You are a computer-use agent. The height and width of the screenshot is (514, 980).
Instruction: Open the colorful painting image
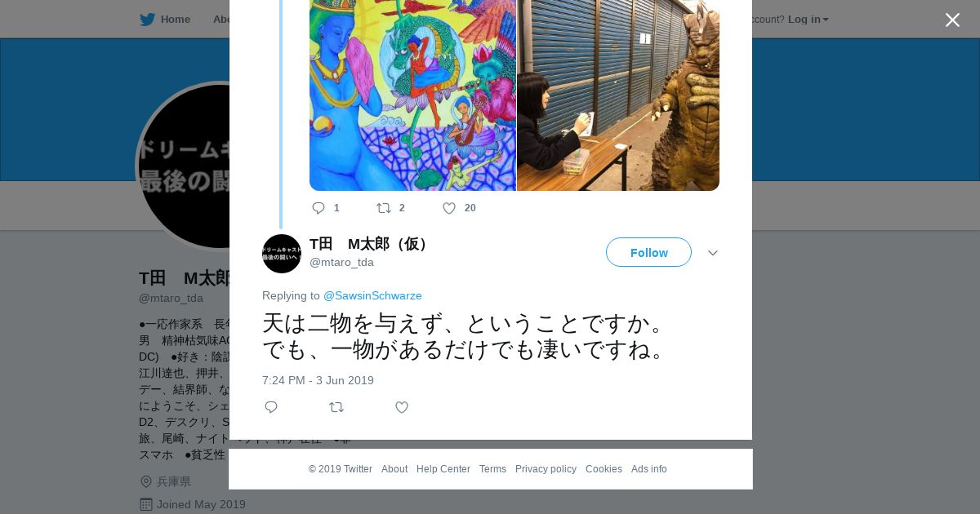pos(412,95)
